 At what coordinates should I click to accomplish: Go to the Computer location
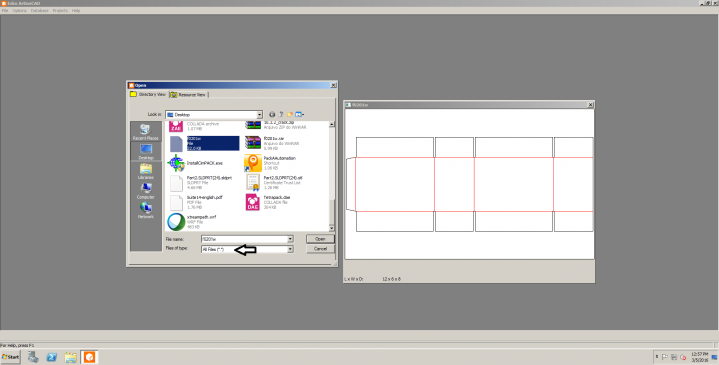click(x=146, y=191)
